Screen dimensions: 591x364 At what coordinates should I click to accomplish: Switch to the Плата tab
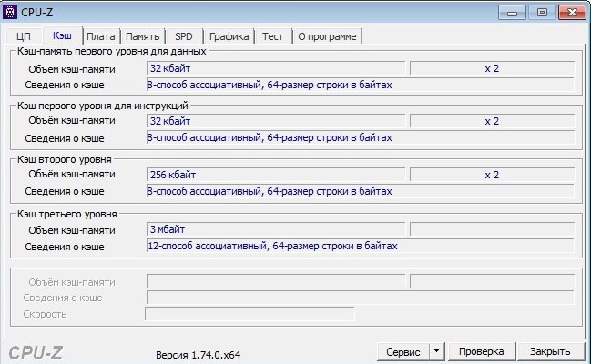point(100,35)
